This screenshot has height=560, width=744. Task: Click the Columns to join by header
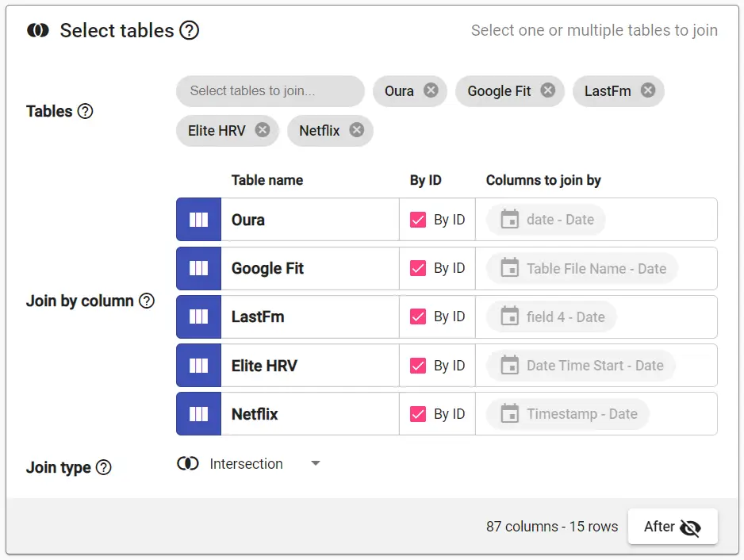(x=543, y=180)
